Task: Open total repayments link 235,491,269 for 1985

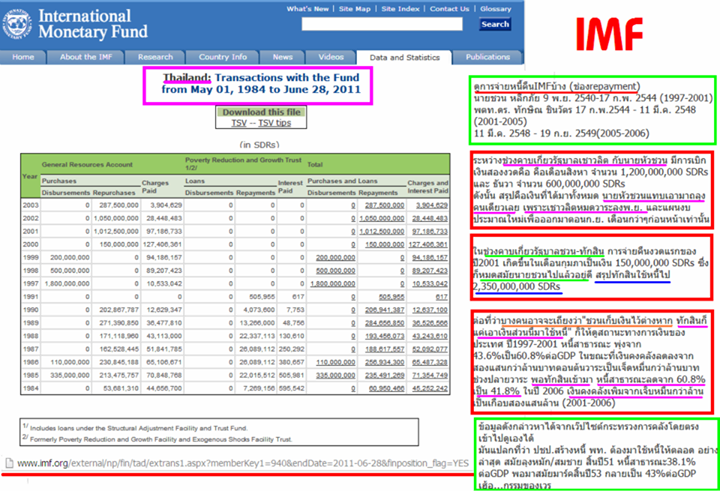Action: click(x=384, y=375)
